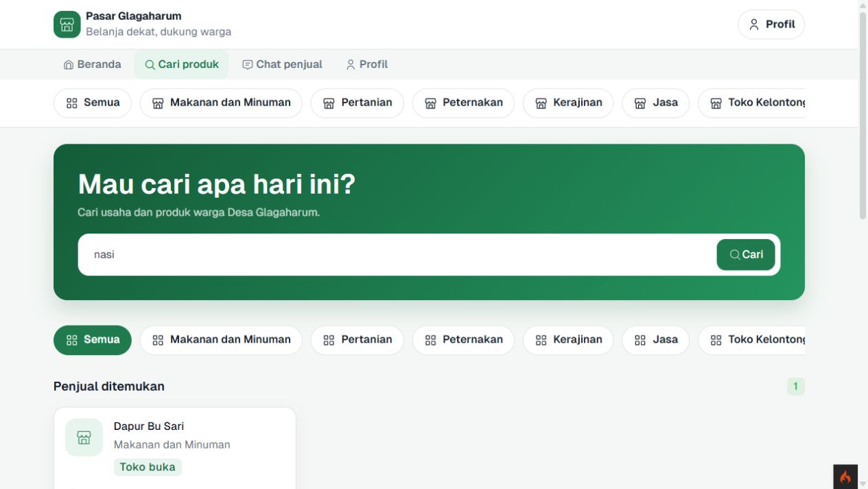The height and width of the screenshot is (489, 868).
Task: Click grid icon on lower Kerajinan filter
Action: (x=541, y=340)
